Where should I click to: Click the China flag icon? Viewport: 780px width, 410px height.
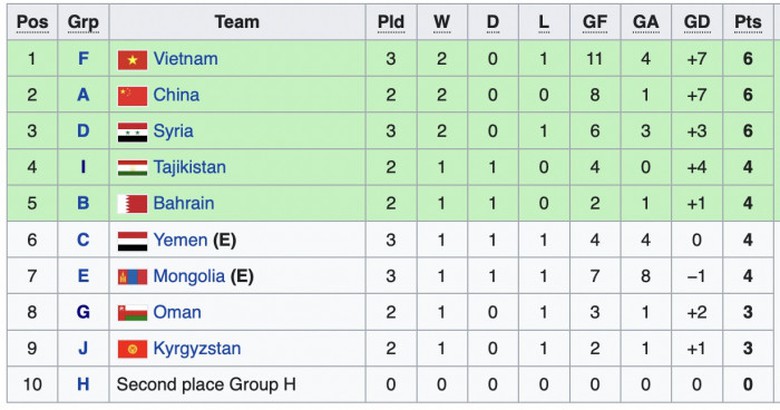coord(132,96)
